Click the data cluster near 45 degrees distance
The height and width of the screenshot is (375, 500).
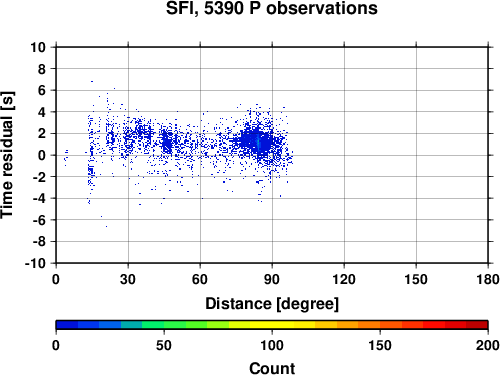(167, 143)
